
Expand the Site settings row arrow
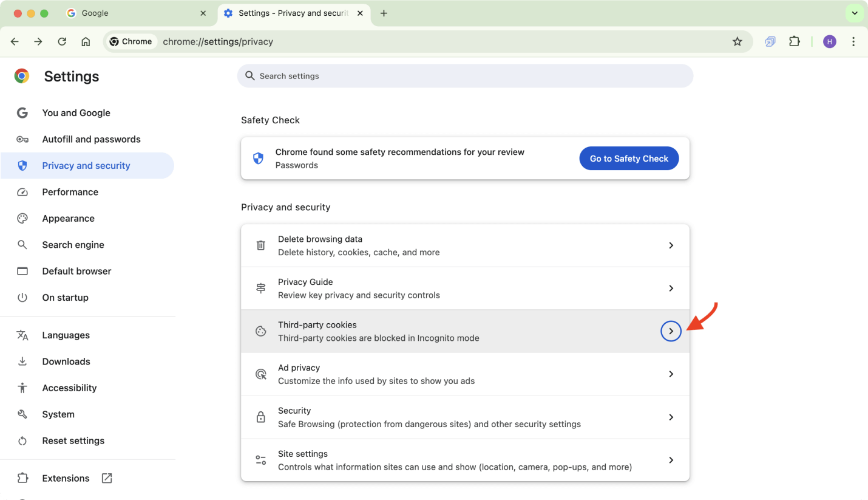coord(671,461)
